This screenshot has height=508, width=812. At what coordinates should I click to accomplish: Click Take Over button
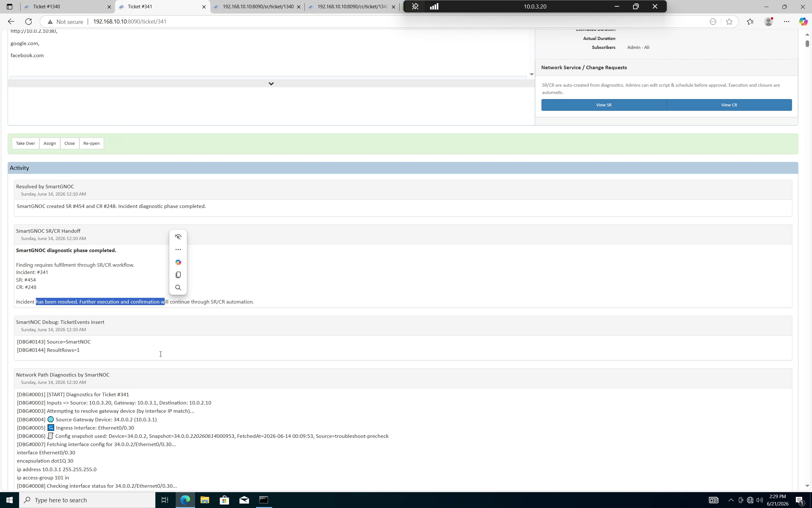pyautogui.click(x=25, y=143)
